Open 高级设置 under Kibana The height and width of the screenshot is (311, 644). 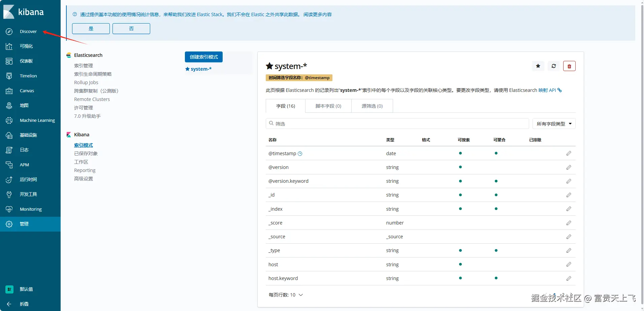(x=84, y=179)
